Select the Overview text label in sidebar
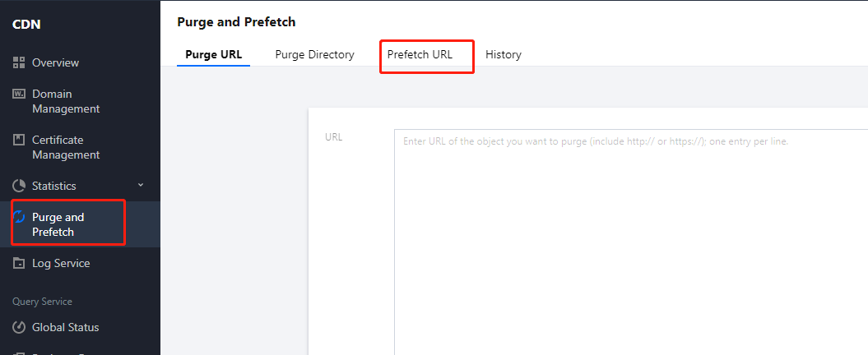Image resolution: width=868 pixels, height=355 pixels. pyautogui.click(x=55, y=62)
